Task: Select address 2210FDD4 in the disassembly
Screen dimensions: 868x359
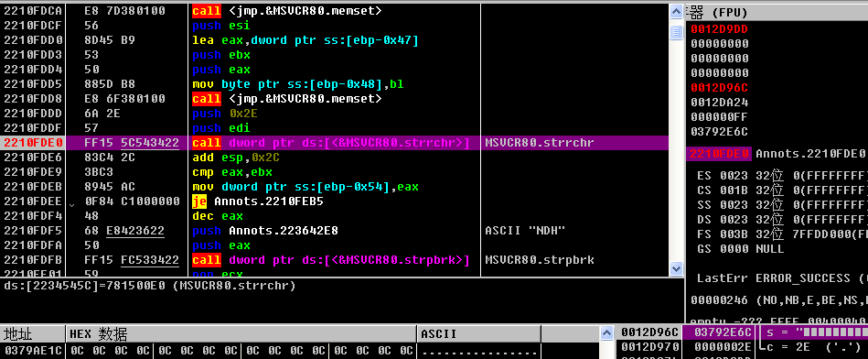Action: click(x=33, y=70)
